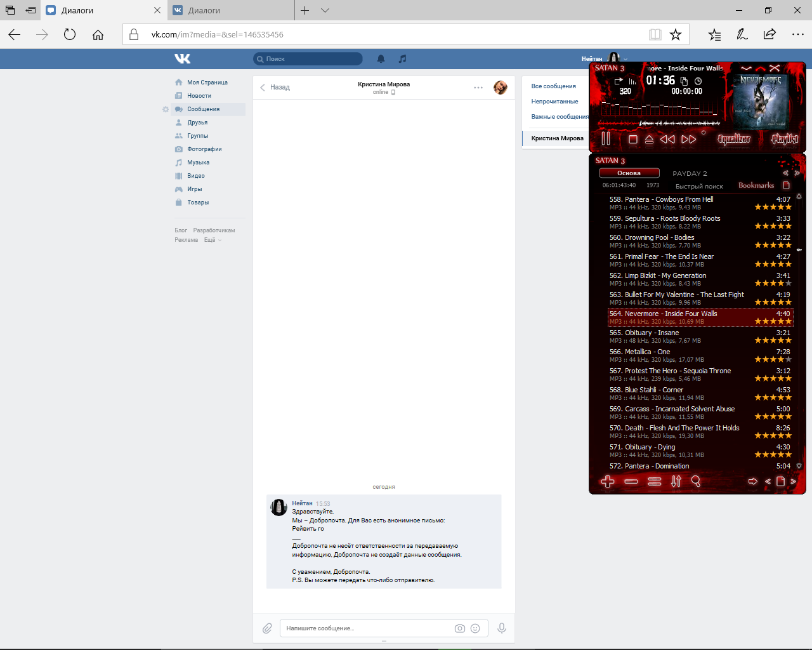Stop playback in the player
Screen dimensions: 812x650
[632, 139]
